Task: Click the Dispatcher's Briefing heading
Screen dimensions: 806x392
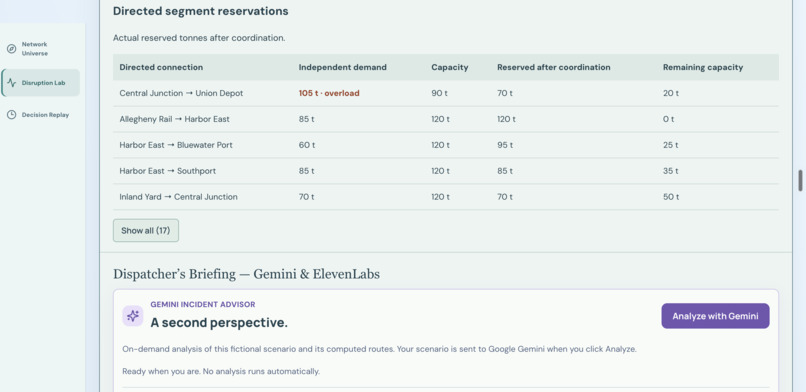Action: coord(246,274)
